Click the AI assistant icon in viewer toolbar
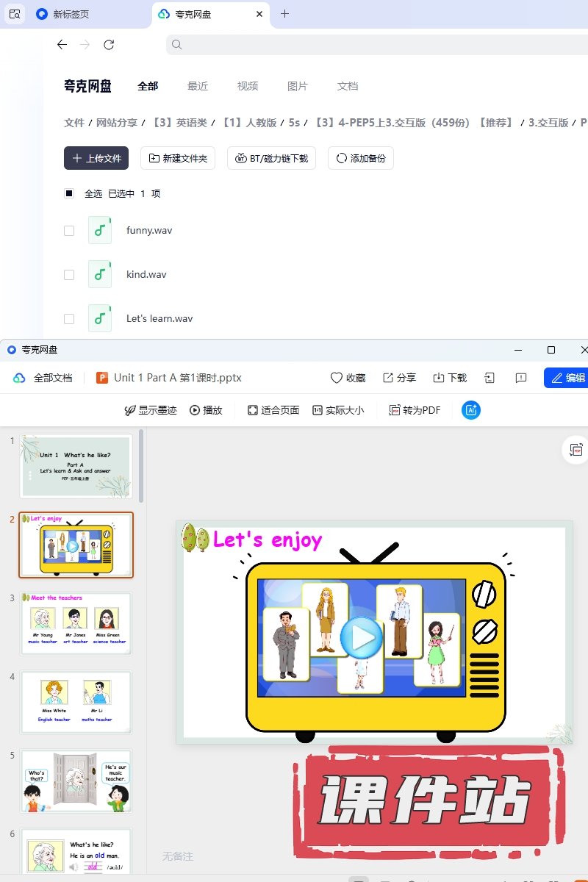Image resolution: width=588 pixels, height=882 pixels. point(471,410)
